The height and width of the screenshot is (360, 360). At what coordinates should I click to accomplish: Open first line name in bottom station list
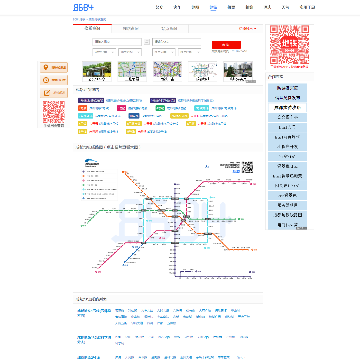tap(94, 312)
